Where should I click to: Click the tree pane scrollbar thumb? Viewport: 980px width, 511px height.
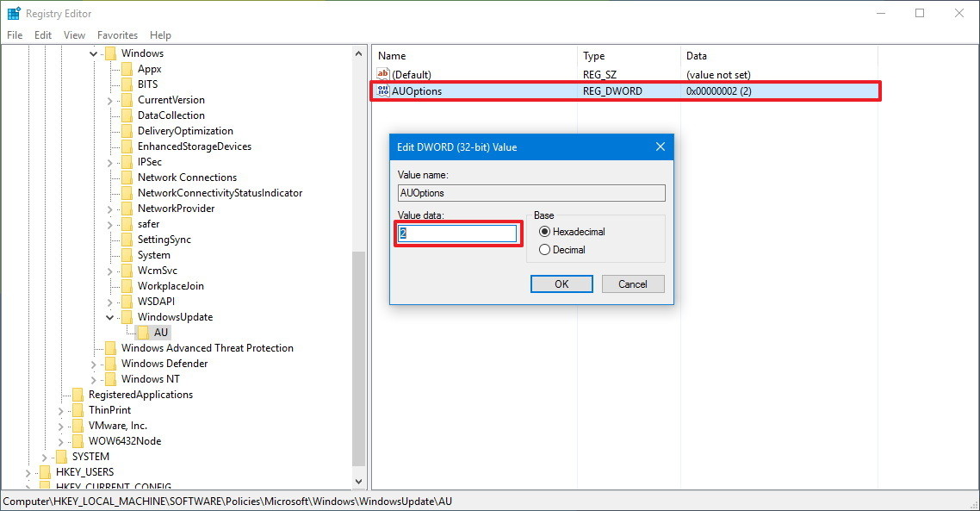[x=359, y=358]
